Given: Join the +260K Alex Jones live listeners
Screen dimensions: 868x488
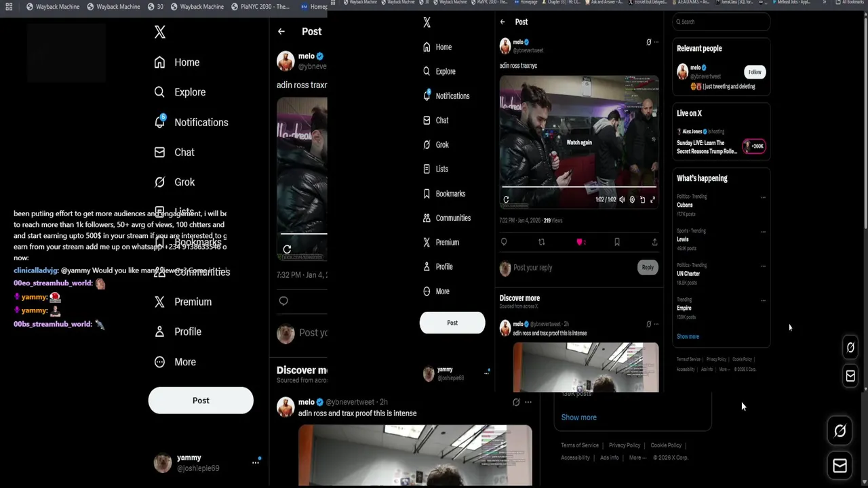Looking at the screenshot, I should click(x=754, y=146).
